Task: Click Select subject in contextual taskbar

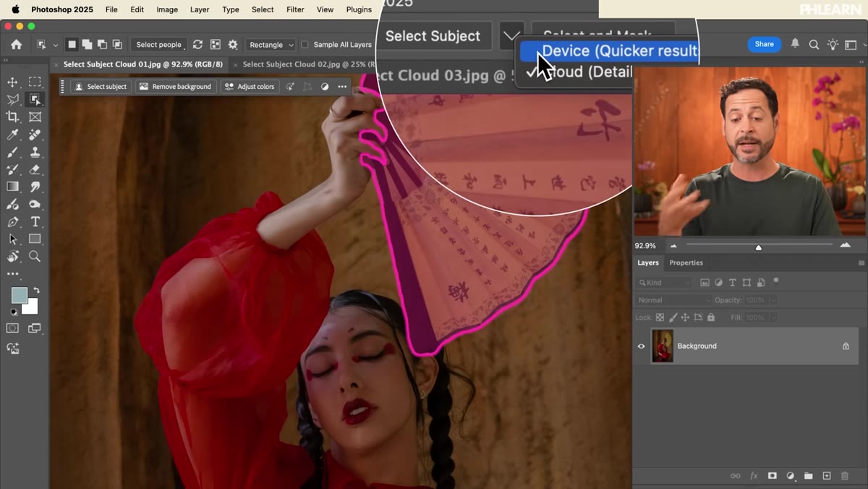Action: [101, 87]
